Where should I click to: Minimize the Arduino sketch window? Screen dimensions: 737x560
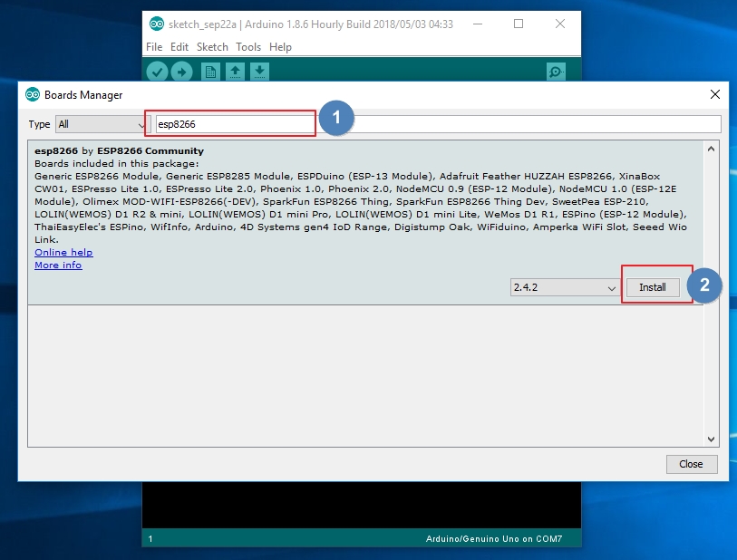click(478, 24)
